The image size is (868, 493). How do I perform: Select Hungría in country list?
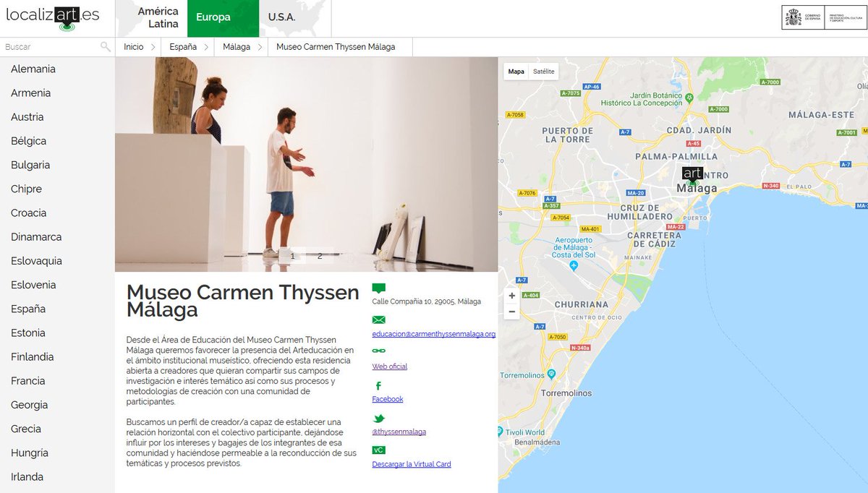click(30, 453)
